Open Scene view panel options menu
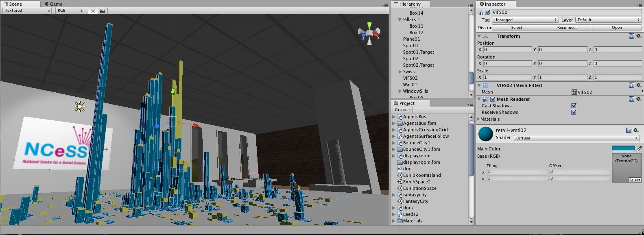 385,5
